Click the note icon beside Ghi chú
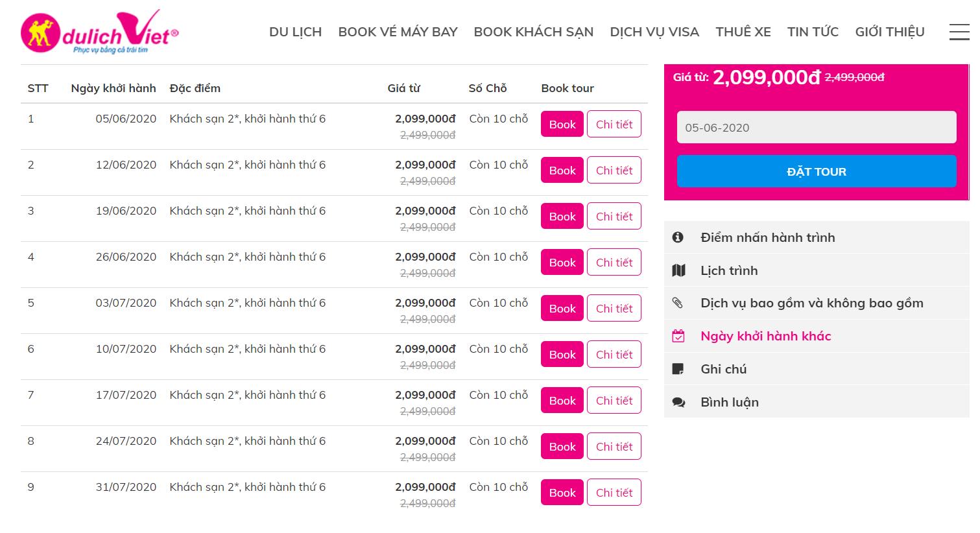 click(x=678, y=369)
